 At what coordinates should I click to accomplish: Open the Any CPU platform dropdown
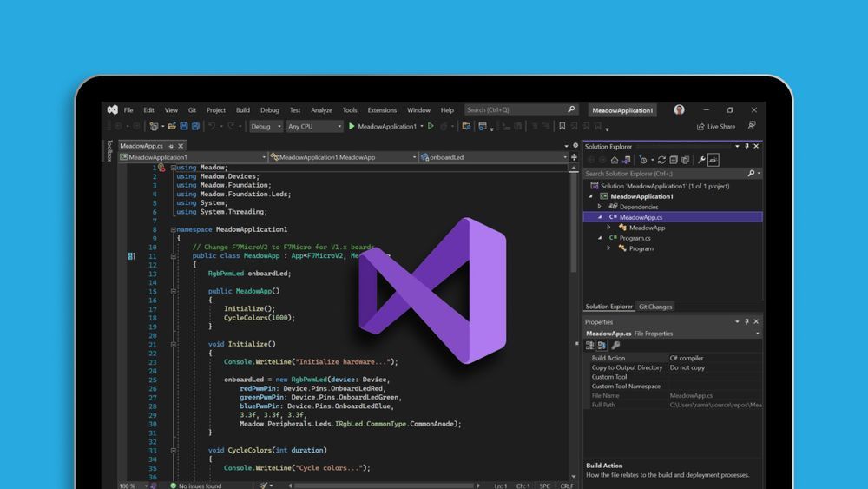pyautogui.click(x=314, y=127)
